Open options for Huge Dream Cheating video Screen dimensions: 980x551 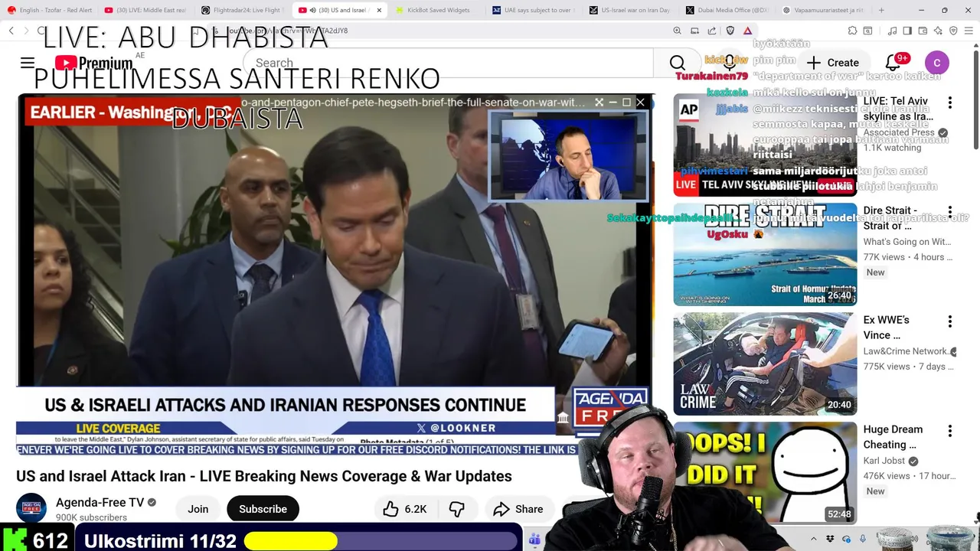pos(950,431)
